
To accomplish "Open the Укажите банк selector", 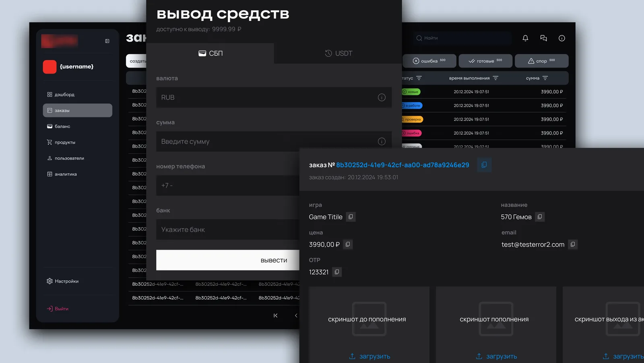I will [228, 230].
